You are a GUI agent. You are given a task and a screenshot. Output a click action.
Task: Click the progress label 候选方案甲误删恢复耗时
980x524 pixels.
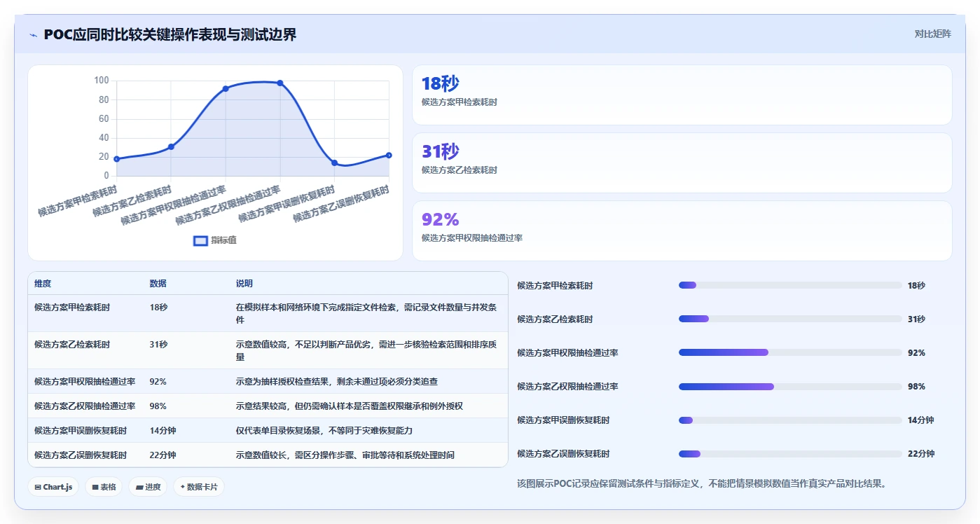563,420
